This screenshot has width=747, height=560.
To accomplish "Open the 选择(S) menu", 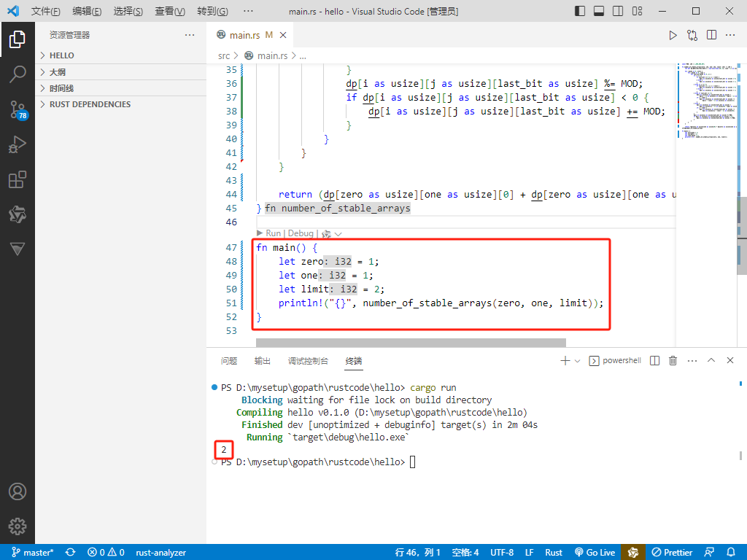I will 128,11.
